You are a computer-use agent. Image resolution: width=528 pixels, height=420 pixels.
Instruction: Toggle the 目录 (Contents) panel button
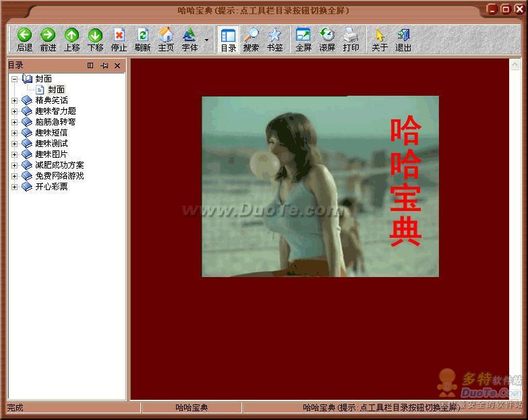coord(228,40)
